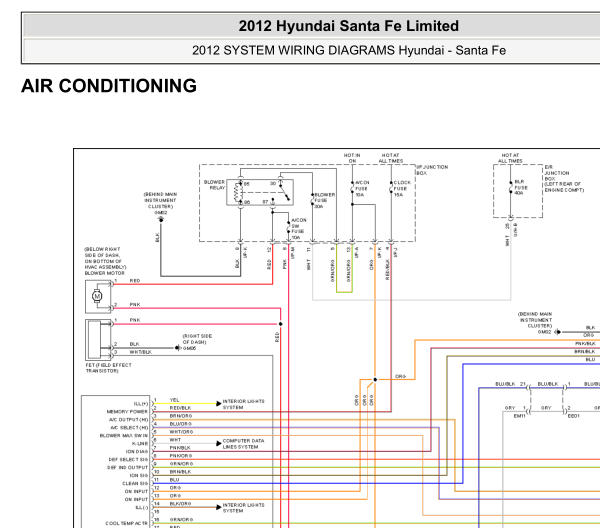Select the 'BLOWER RELAY' label
Screen dimensions: 600x528
coord(214,184)
